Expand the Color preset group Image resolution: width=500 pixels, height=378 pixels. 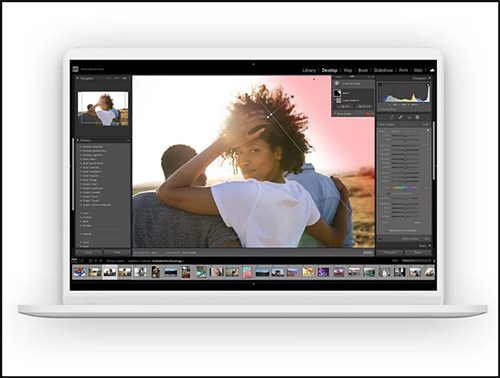(81, 213)
